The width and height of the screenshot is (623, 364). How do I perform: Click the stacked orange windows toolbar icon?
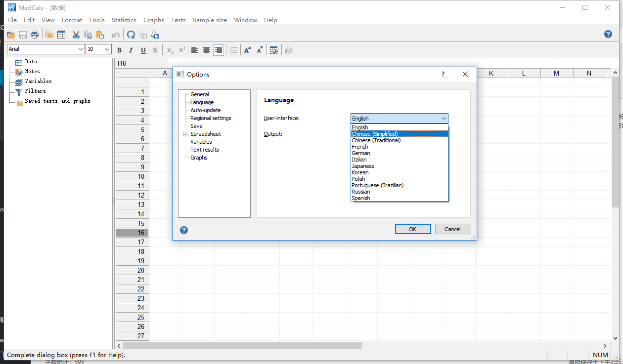click(x=49, y=35)
